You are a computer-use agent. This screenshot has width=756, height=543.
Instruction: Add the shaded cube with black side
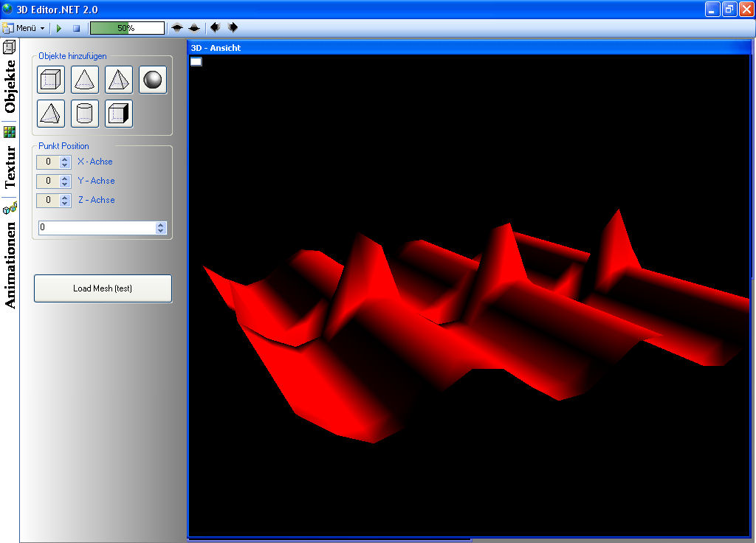pos(119,114)
